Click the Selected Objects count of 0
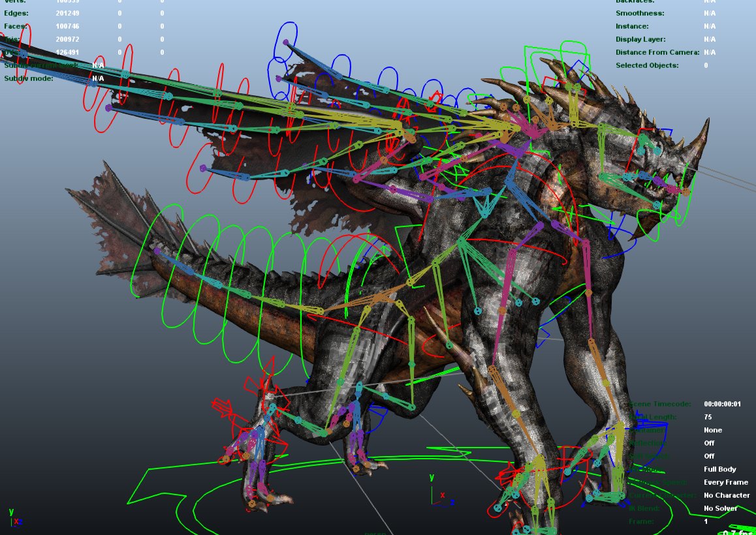The height and width of the screenshot is (535, 756). [706, 65]
